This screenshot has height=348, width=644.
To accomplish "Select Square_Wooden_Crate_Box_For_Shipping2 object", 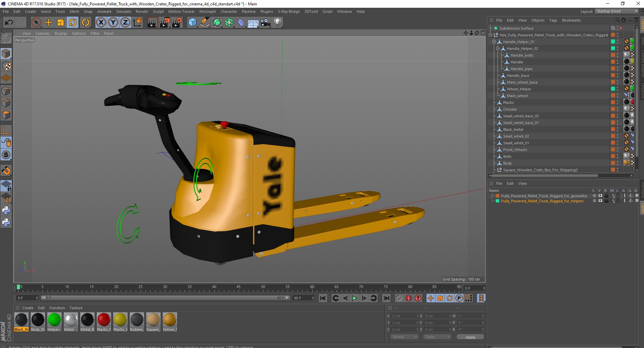I will point(540,170).
